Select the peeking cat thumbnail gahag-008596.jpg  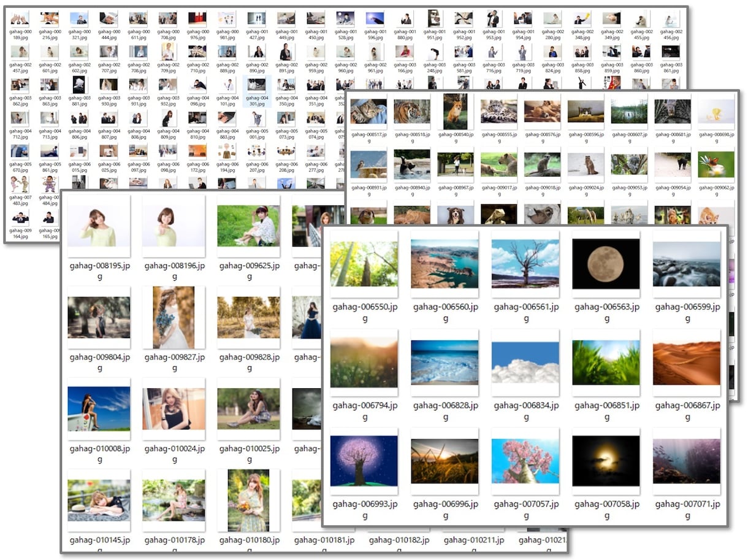click(x=586, y=112)
